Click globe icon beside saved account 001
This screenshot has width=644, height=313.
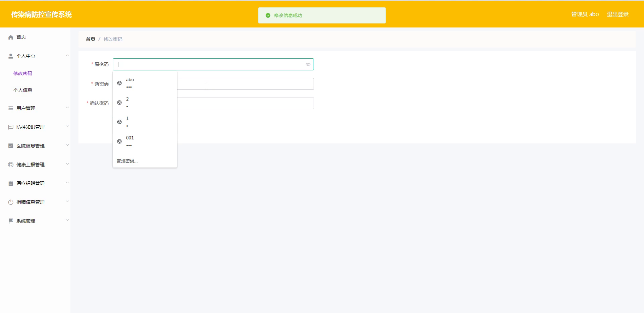119,141
